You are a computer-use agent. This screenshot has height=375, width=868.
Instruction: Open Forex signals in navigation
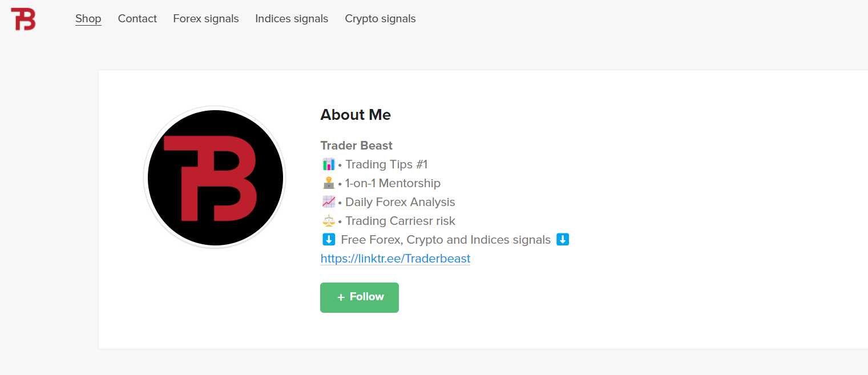tap(206, 19)
